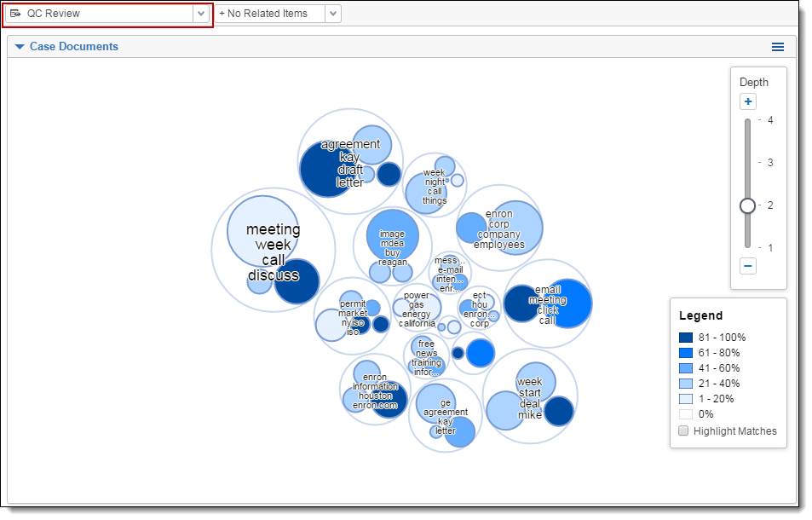Enable the Highlight Matches checkbox

tap(683, 431)
